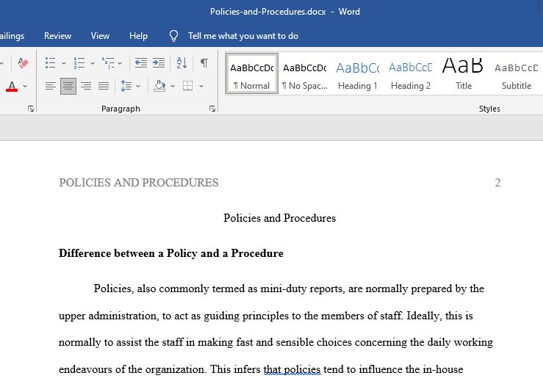
Task: Open the Multilevel List dropdown arrow
Action: click(120, 63)
